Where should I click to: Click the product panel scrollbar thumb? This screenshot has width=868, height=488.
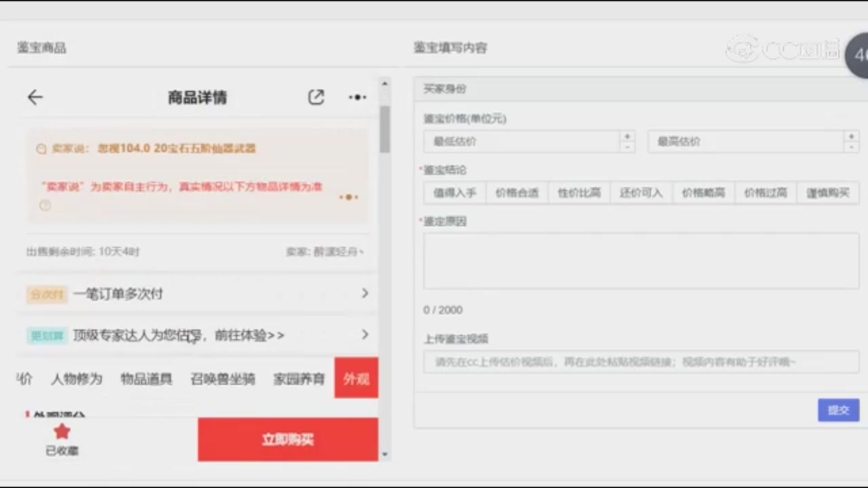tap(384, 129)
